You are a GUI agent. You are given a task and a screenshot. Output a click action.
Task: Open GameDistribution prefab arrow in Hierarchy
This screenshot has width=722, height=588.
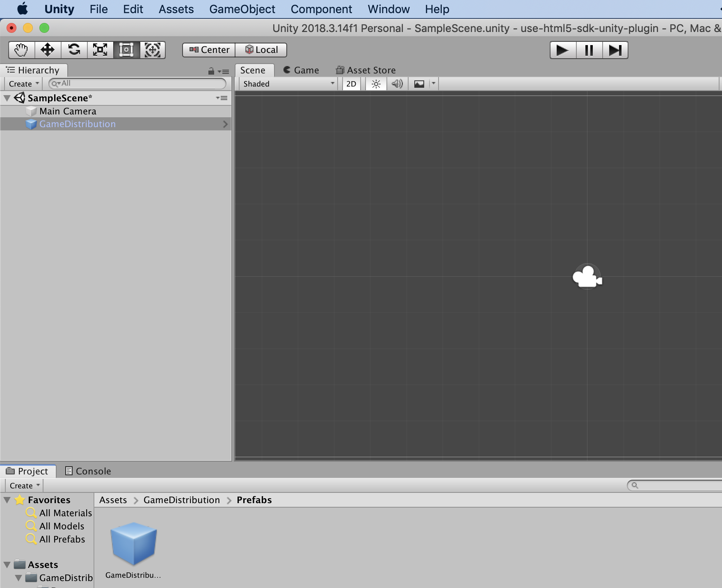pos(225,124)
